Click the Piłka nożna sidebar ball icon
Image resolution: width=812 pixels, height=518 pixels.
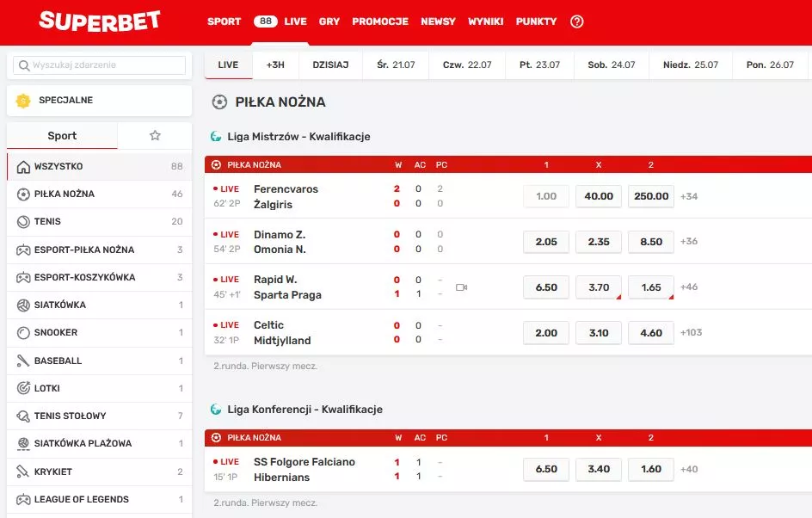point(23,194)
